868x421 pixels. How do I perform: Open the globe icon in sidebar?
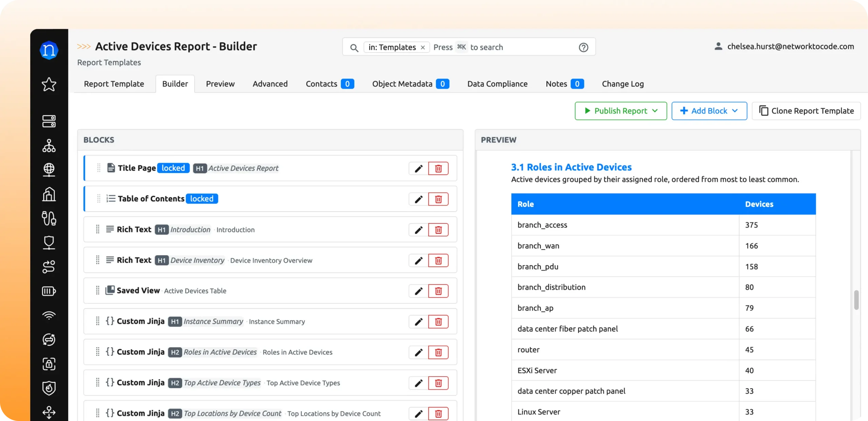tap(49, 170)
